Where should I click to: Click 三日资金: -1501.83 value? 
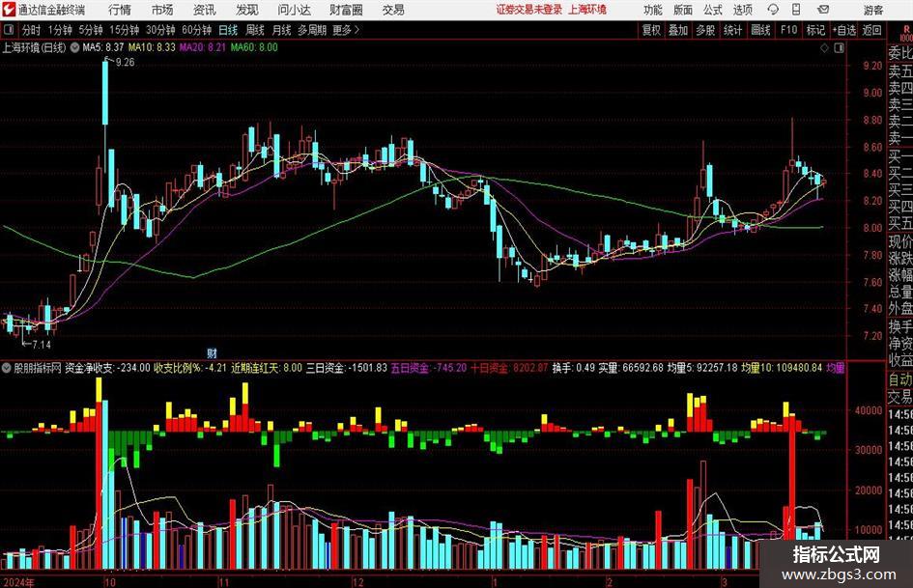tap(347, 368)
